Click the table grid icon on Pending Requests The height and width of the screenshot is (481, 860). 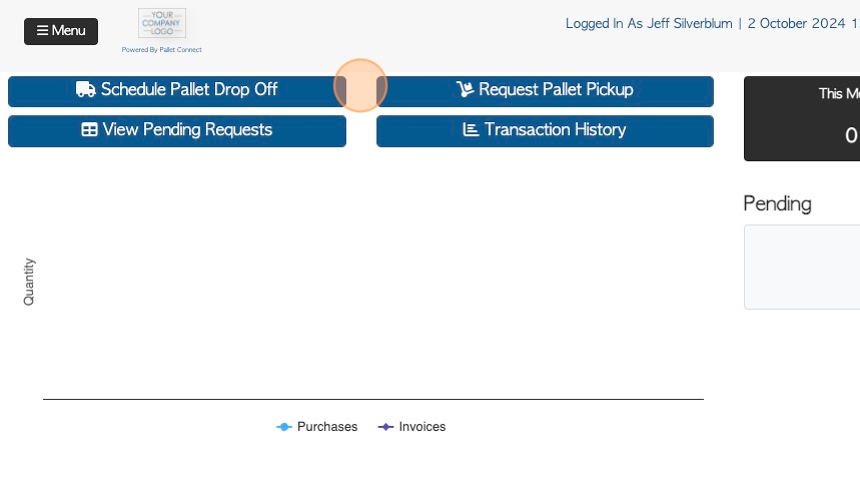point(89,129)
